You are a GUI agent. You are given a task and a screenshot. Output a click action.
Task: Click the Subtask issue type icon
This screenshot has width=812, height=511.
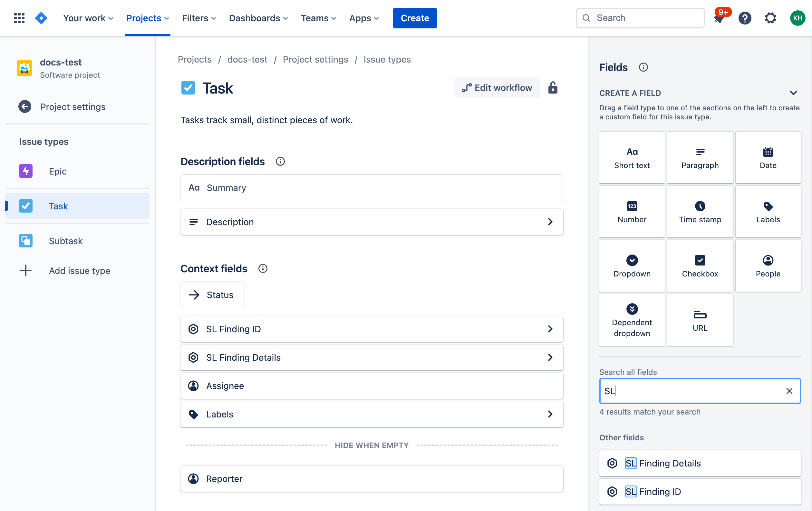25,241
